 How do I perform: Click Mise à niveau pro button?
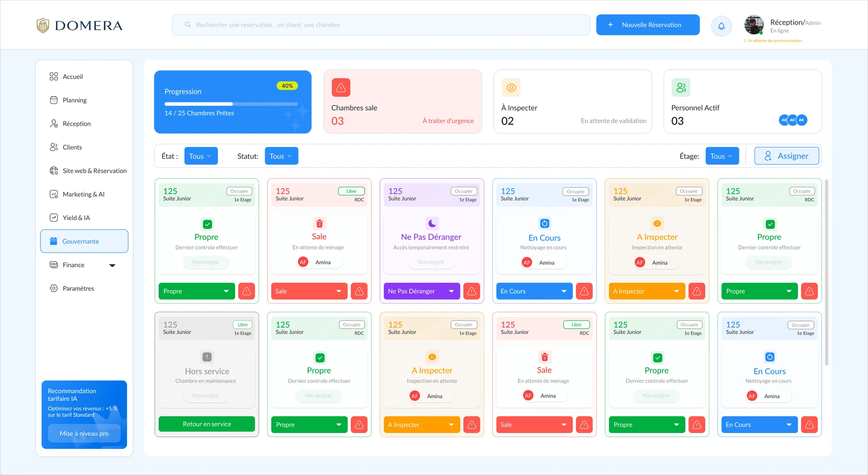[84, 433]
